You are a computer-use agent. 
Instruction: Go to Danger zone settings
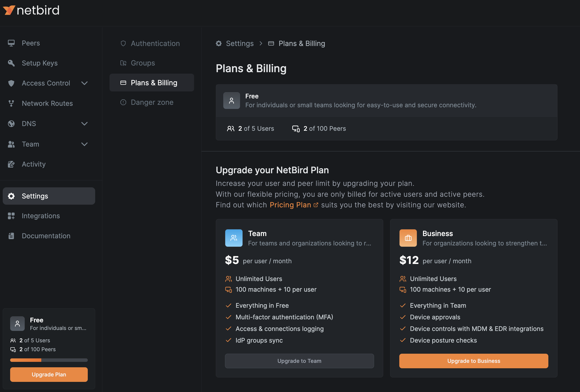(152, 102)
